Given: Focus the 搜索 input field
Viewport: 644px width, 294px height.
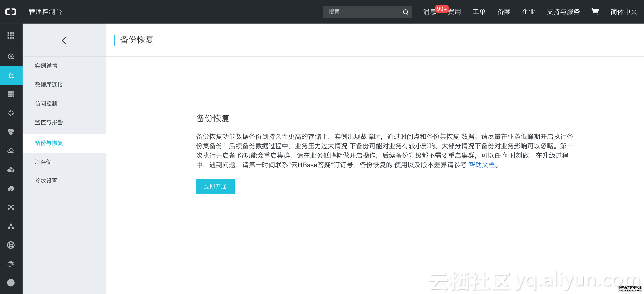Looking at the screenshot, I should coord(360,12).
